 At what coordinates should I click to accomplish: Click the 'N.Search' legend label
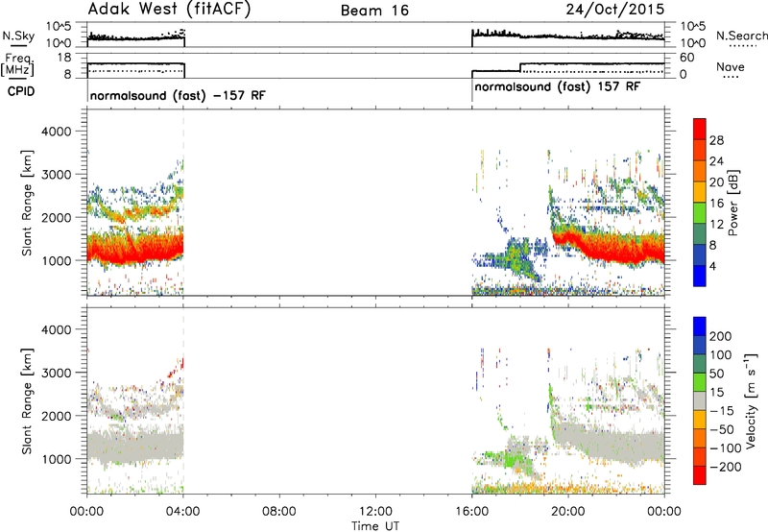tap(742, 36)
